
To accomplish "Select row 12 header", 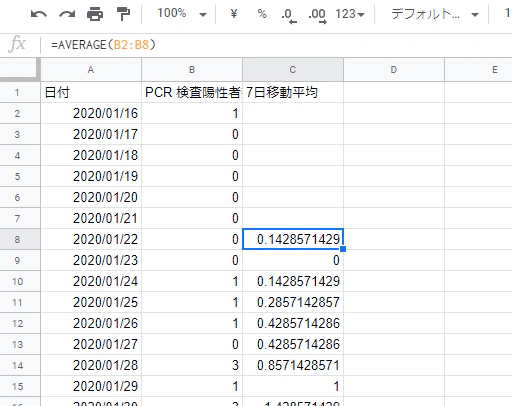I will pos(20,323).
